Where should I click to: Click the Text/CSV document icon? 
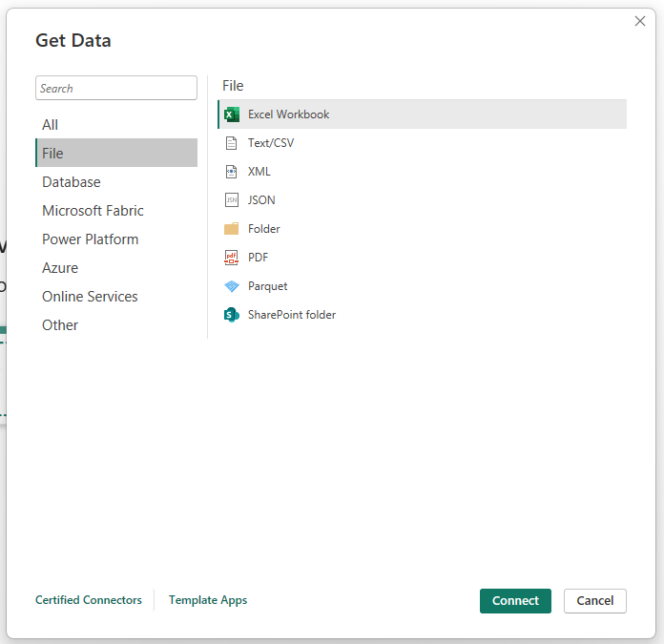tap(231, 143)
